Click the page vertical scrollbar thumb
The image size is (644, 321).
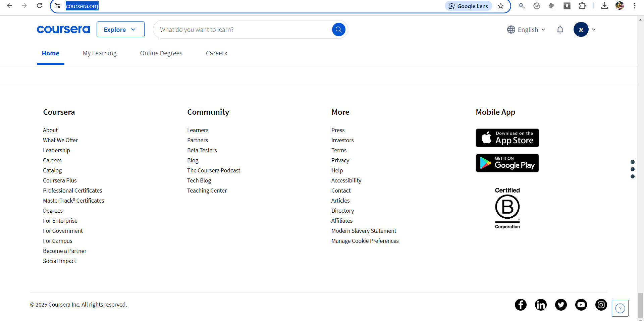click(640, 305)
